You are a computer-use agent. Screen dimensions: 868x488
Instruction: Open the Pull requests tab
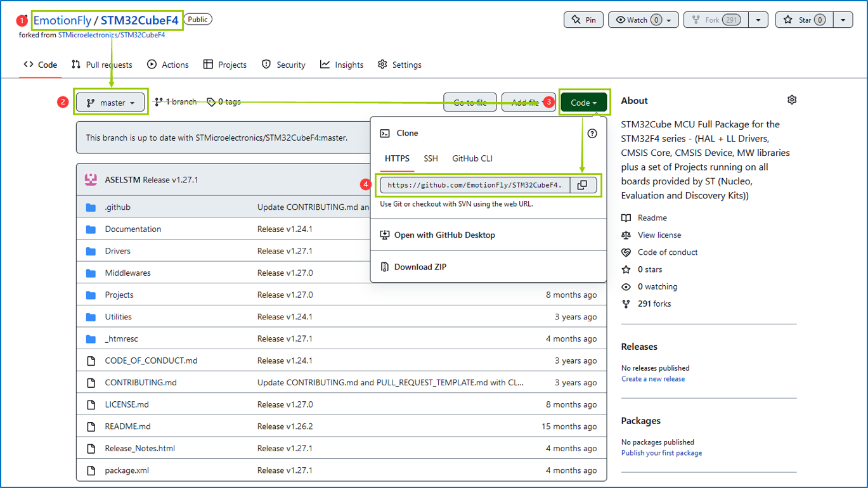(102, 65)
